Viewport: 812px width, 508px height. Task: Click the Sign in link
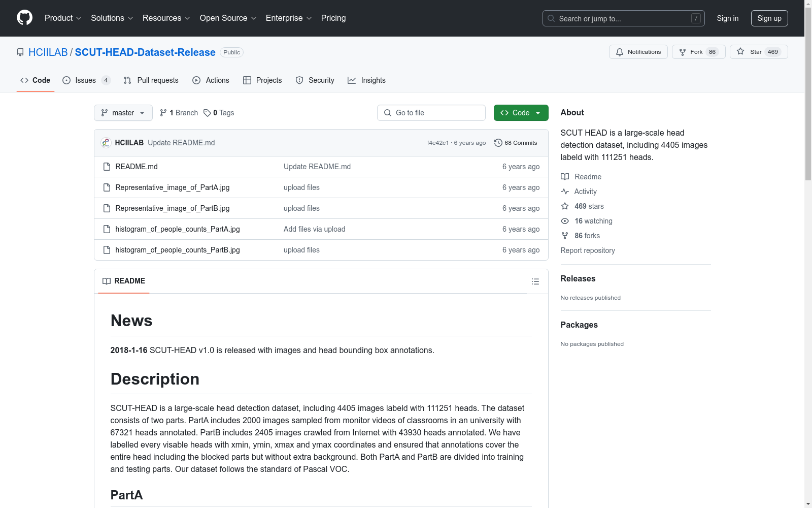click(728, 18)
